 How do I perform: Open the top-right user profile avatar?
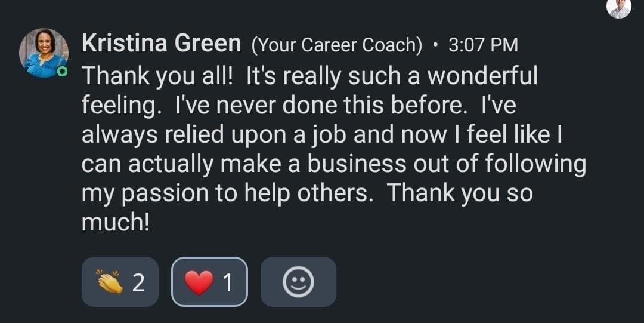pos(620,7)
